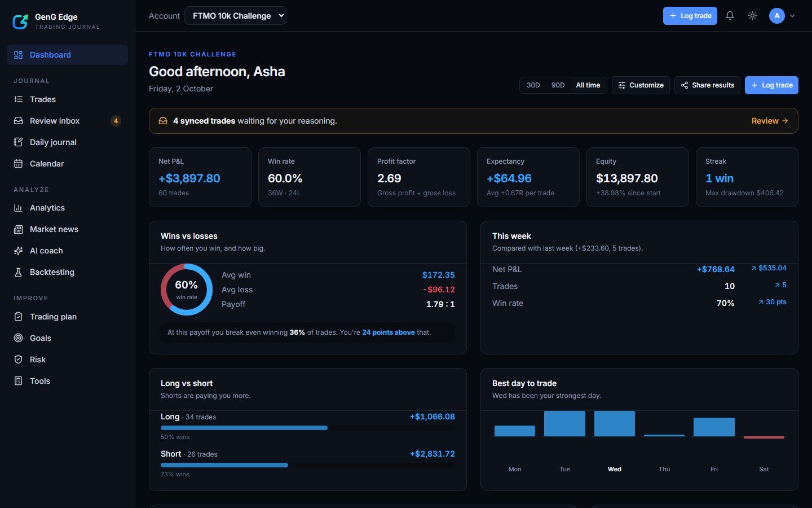Expand the user menu chevron
Screen dimensions: 812x508
[x=792, y=16]
